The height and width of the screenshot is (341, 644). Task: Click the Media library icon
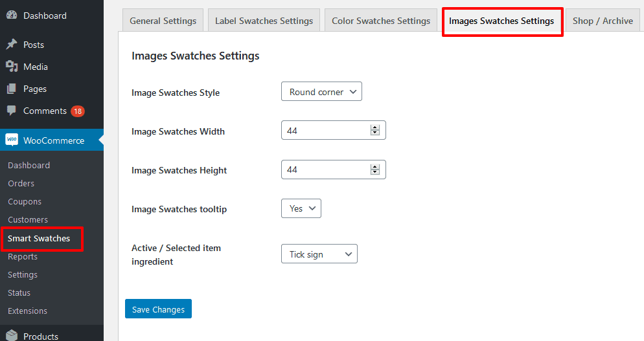pyautogui.click(x=12, y=67)
